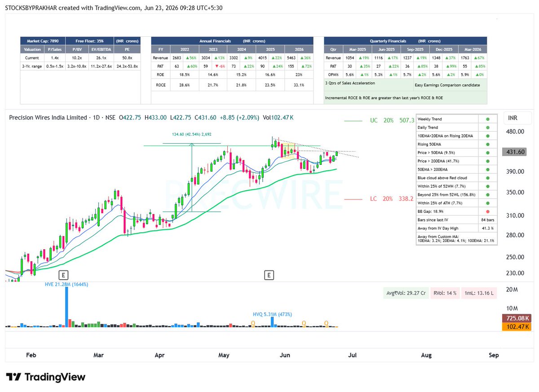
Task: Click the TradingView logo at the bottom
Action: [x=45, y=377]
